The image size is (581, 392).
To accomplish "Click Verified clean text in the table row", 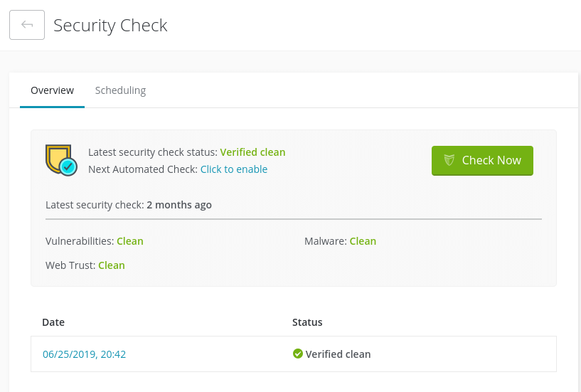I will pyautogui.click(x=338, y=354).
